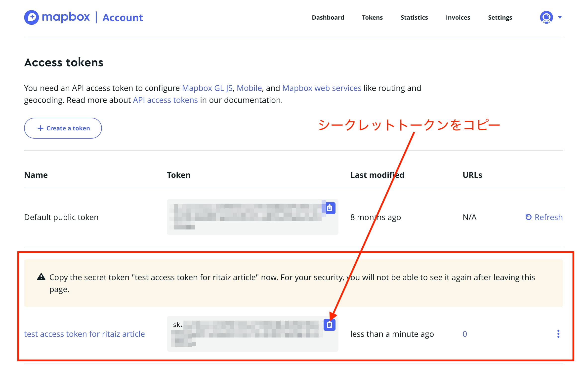Click the plus icon inside Create a token

point(40,128)
